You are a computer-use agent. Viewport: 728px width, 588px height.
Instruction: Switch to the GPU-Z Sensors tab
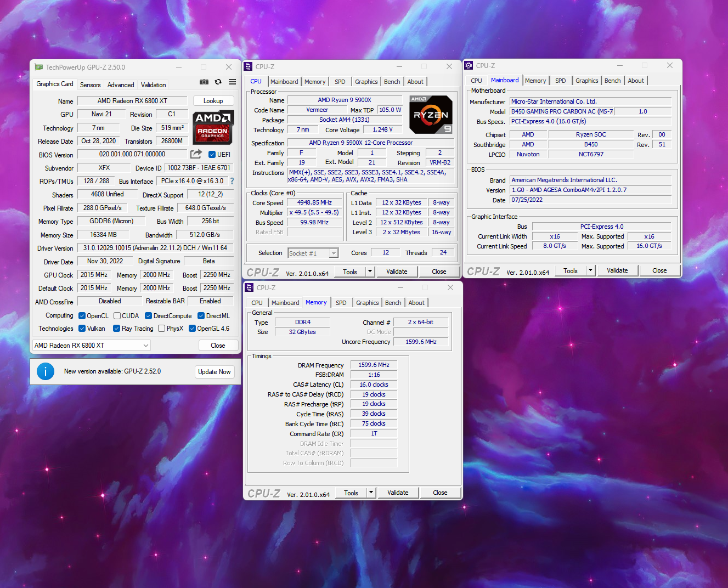click(91, 85)
